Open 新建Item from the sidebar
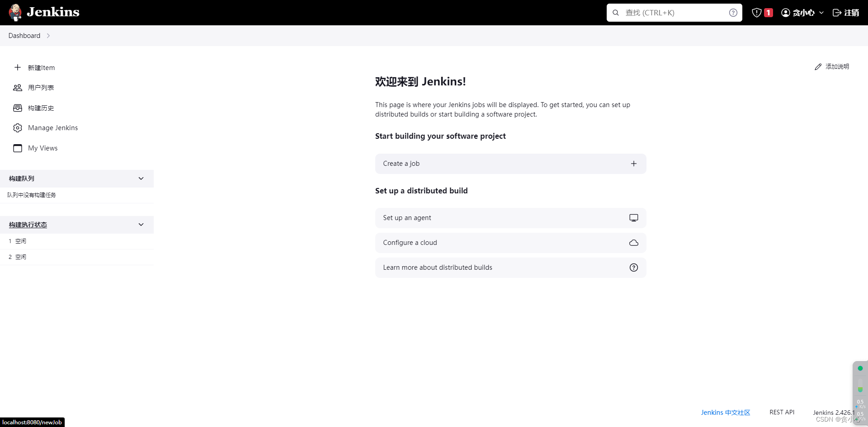 41,67
